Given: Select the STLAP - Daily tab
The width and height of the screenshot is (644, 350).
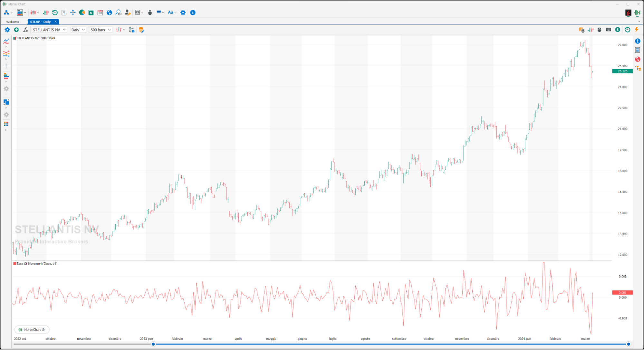Looking at the screenshot, I should (x=41, y=22).
